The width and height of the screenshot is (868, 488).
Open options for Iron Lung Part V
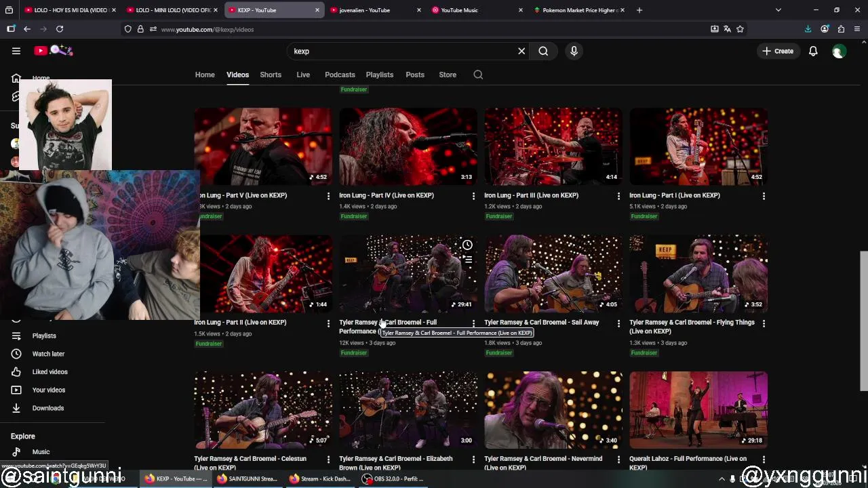[x=328, y=196]
